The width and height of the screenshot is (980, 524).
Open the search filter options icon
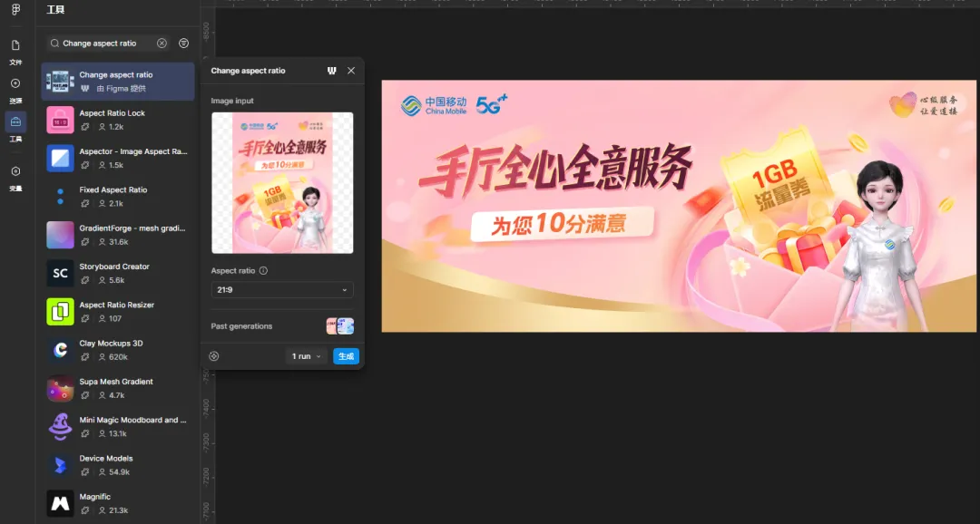click(183, 44)
